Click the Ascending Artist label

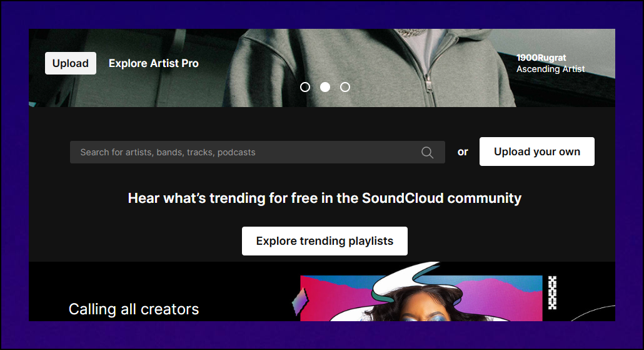pos(550,69)
